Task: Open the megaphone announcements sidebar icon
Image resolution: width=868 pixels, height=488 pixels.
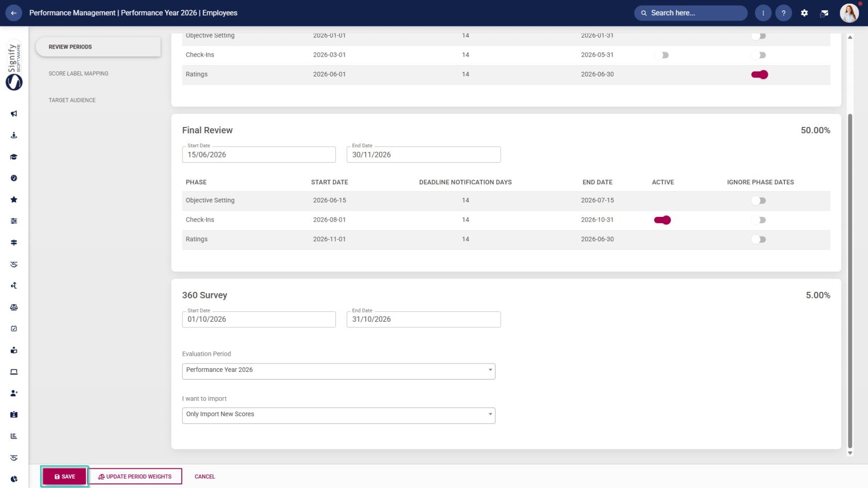Action: [x=14, y=114]
